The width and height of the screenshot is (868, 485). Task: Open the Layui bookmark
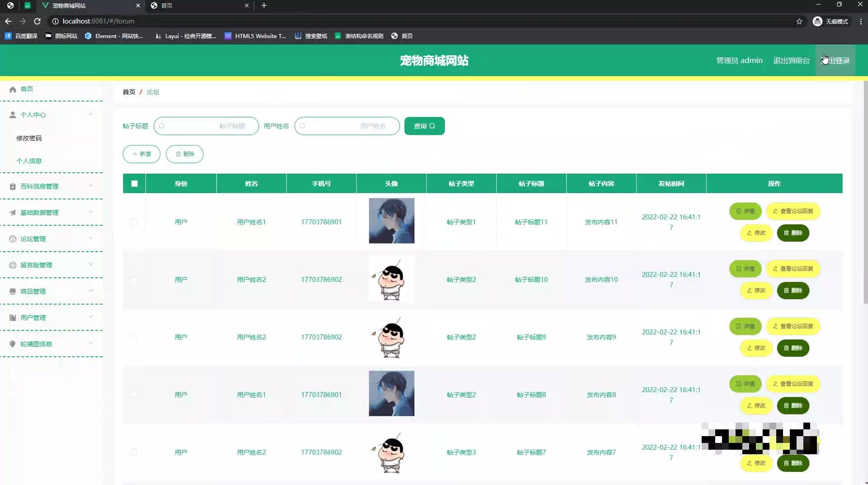click(185, 36)
